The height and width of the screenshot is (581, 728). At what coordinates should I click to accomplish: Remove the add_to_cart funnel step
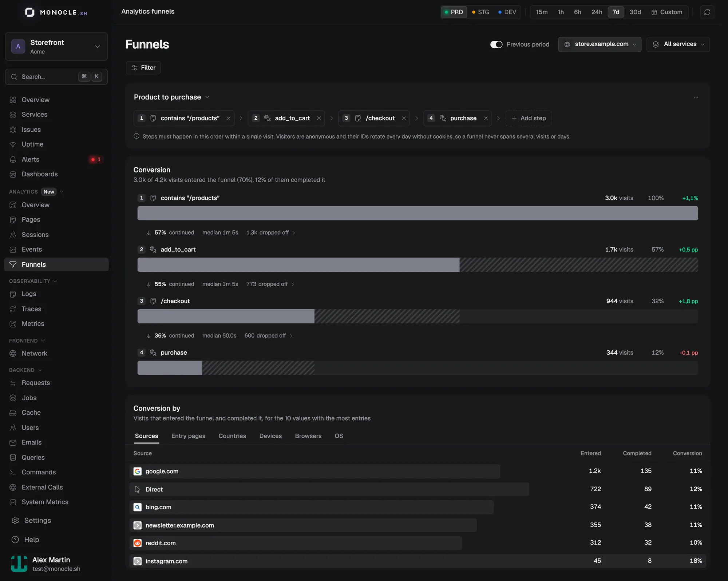(x=319, y=118)
